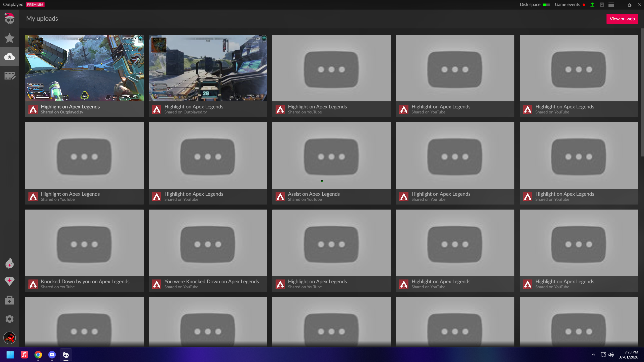Click the green upload arrow icon
644x362 pixels.
click(x=592, y=5)
